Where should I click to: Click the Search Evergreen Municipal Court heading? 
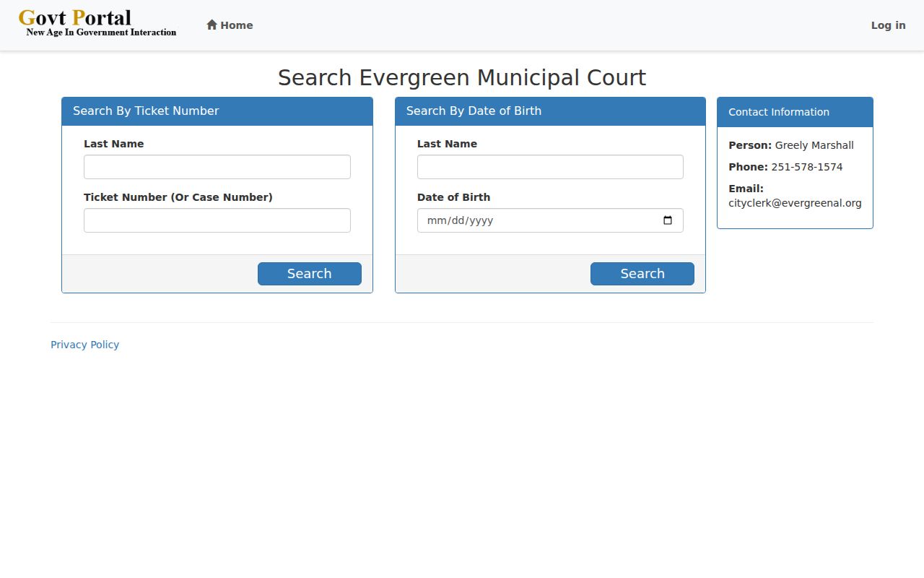pyautogui.click(x=462, y=77)
